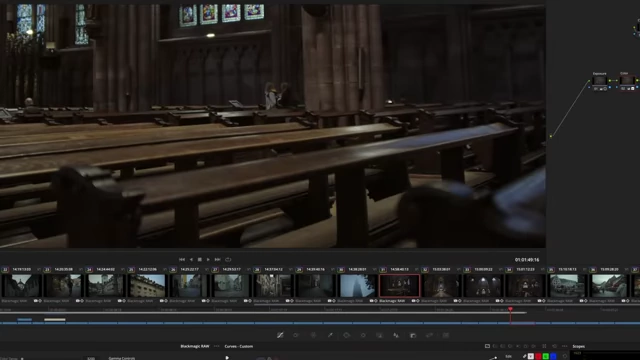Select clip 36 thumbnail in the clip strip
Viewport: 640px width, 360px height.
click(x=610, y=285)
